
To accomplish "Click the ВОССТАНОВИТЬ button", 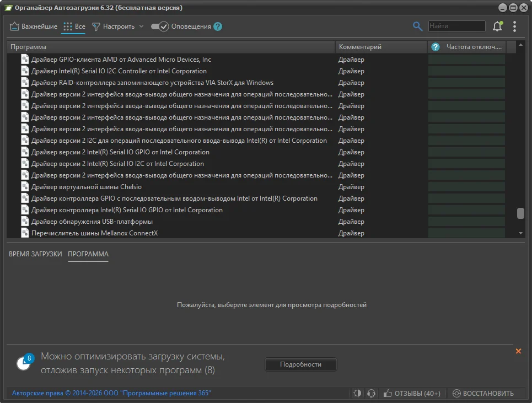I will (483, 393).
